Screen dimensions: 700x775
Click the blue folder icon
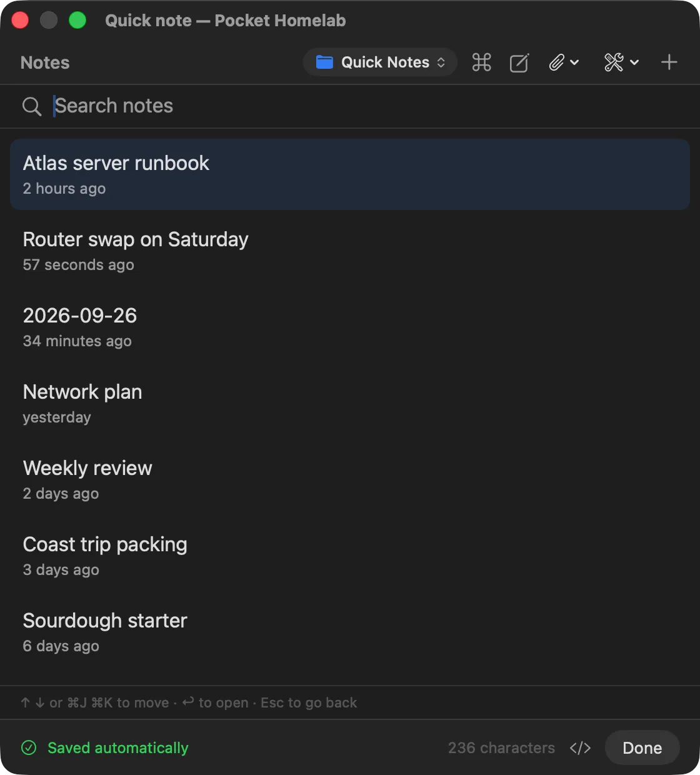[324, 62]
